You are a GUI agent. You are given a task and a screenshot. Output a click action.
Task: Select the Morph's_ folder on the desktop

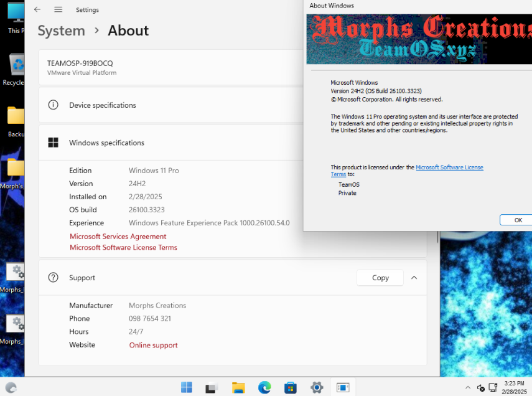13,174
